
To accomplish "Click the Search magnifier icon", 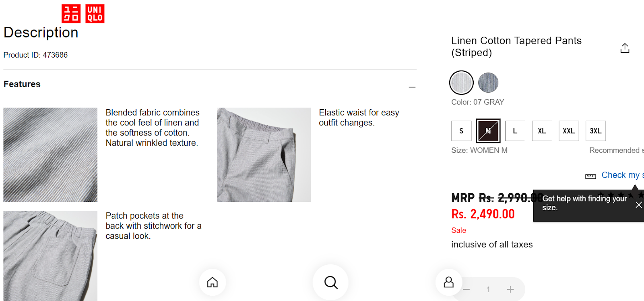I will pyautogui.click(x=330, y=282).
